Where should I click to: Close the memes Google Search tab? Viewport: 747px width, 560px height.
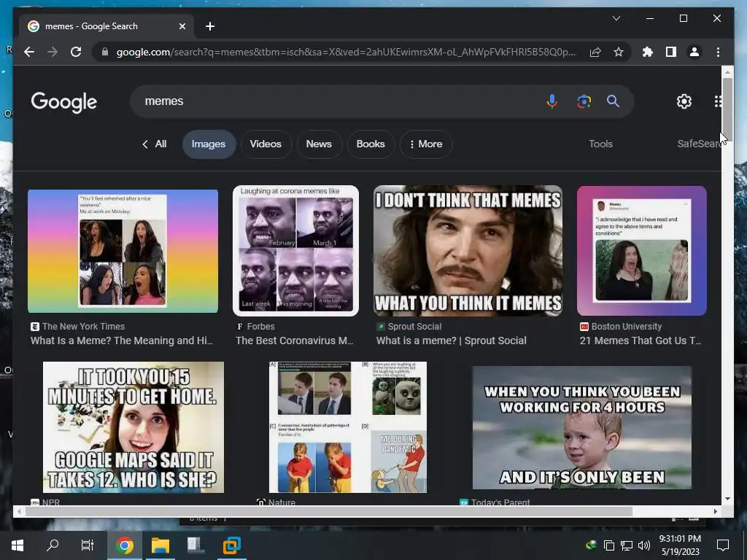[182, 26]
